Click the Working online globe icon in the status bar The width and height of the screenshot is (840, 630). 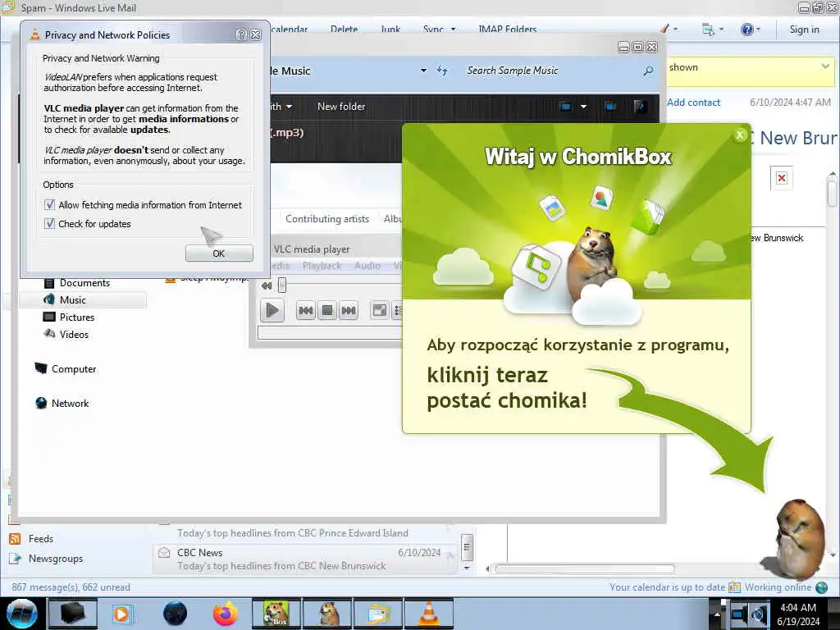(821, 587)
